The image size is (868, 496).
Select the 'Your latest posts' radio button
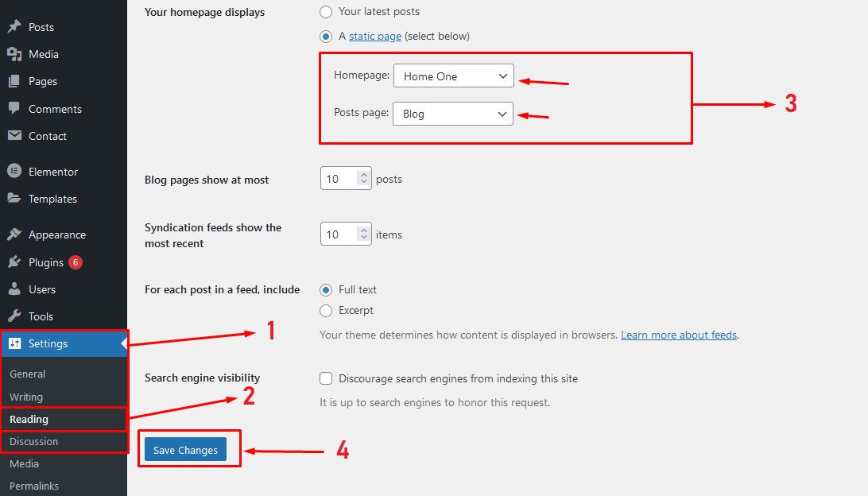tap(326, 12)
